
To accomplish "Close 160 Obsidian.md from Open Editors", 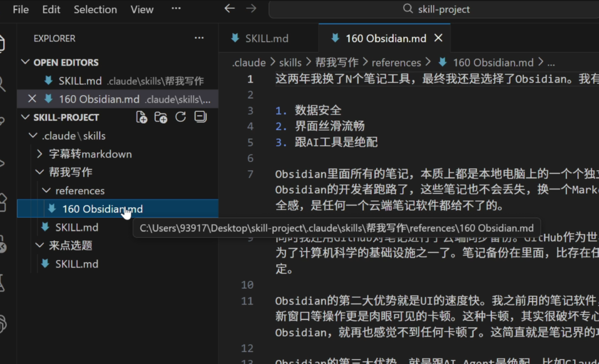I will (x=32, y=99).
